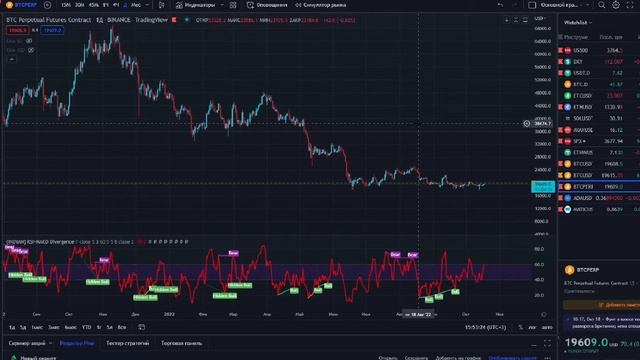Maximize the bottom panel icon
Image resolution: width=640 pixels, height=360 pixels.
(547, 344)
